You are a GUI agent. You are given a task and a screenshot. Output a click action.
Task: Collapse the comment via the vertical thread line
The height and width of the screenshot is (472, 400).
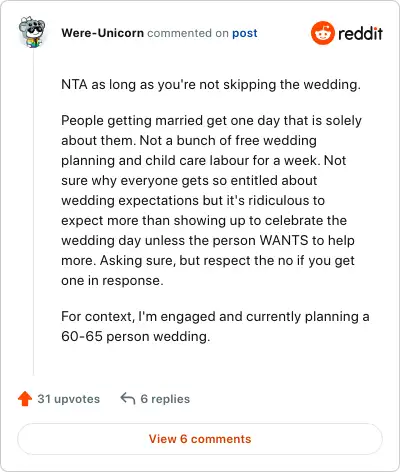point(33,212)
